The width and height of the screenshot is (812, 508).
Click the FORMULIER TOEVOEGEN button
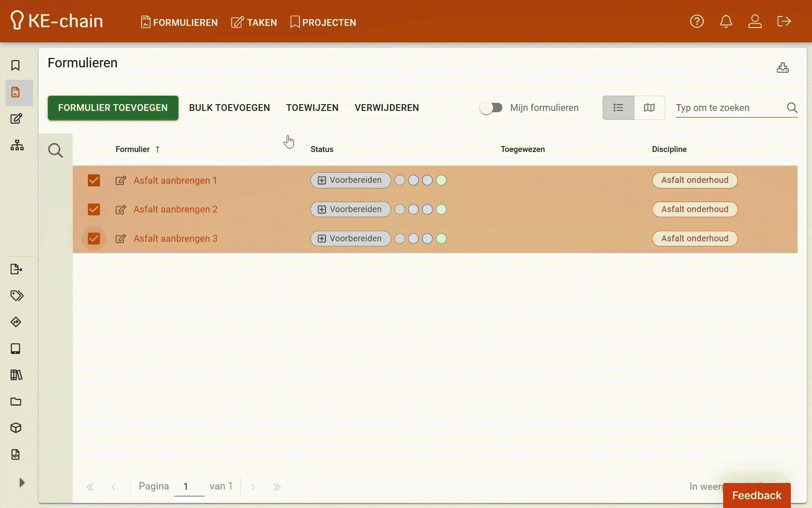click(113, 108)
